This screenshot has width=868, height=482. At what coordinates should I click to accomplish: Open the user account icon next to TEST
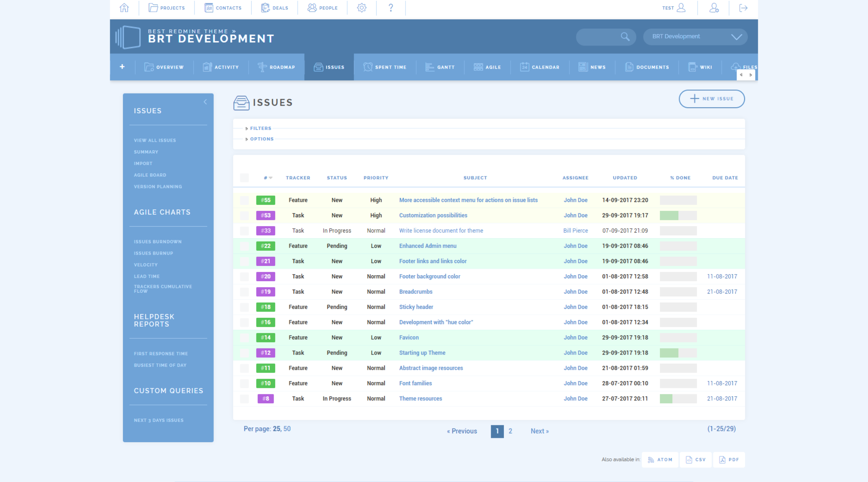681,8
